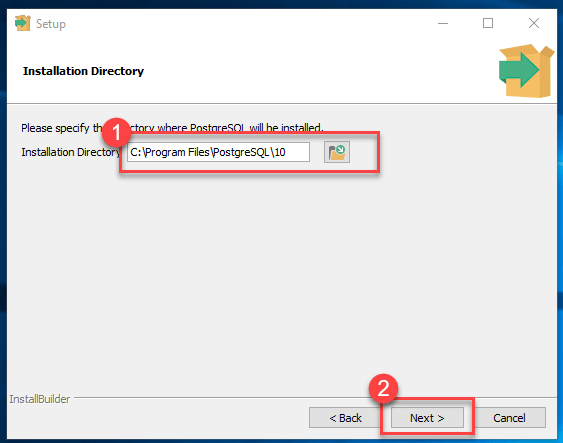Image resolution: width=563 pixels, height=443 pixels.
Task: Click the blank middle of the title bar
Action: (251, 23)
